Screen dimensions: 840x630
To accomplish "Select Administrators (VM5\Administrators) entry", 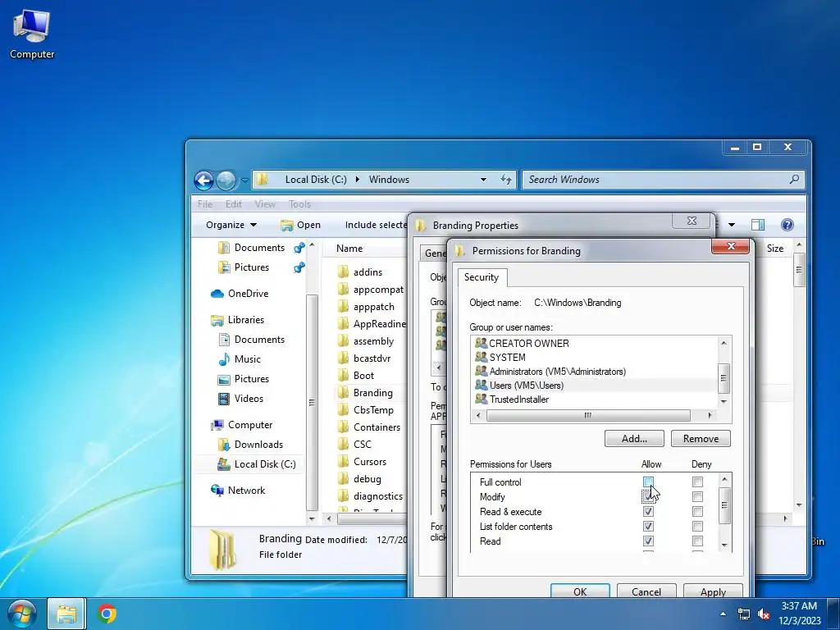I will (594, 372).
